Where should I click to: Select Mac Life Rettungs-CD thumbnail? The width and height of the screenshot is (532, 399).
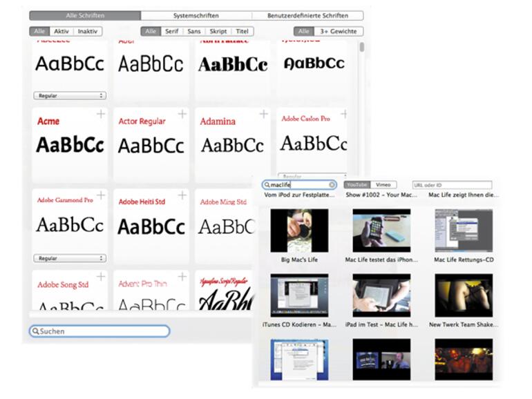[x=464, y=231]
